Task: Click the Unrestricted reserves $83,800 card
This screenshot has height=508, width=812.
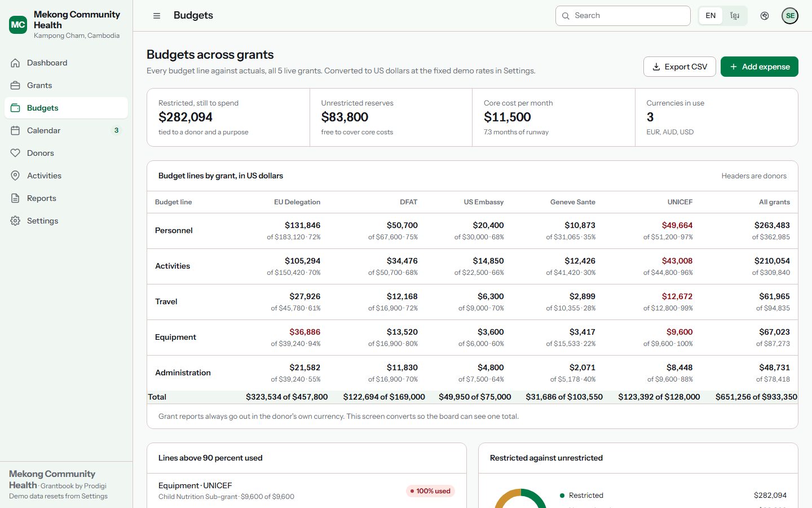Action: point(391,117)
